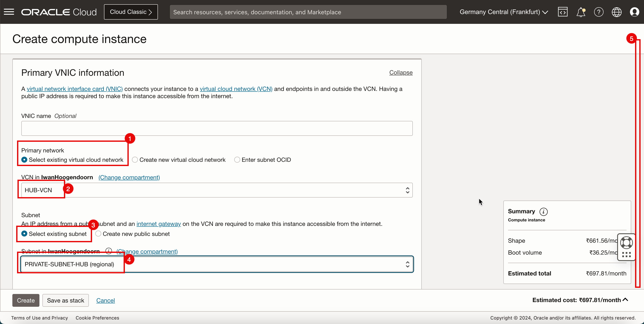Click Cloud Classic menu tab
This screenshot has height=324, width=644.
coord(131,12)
